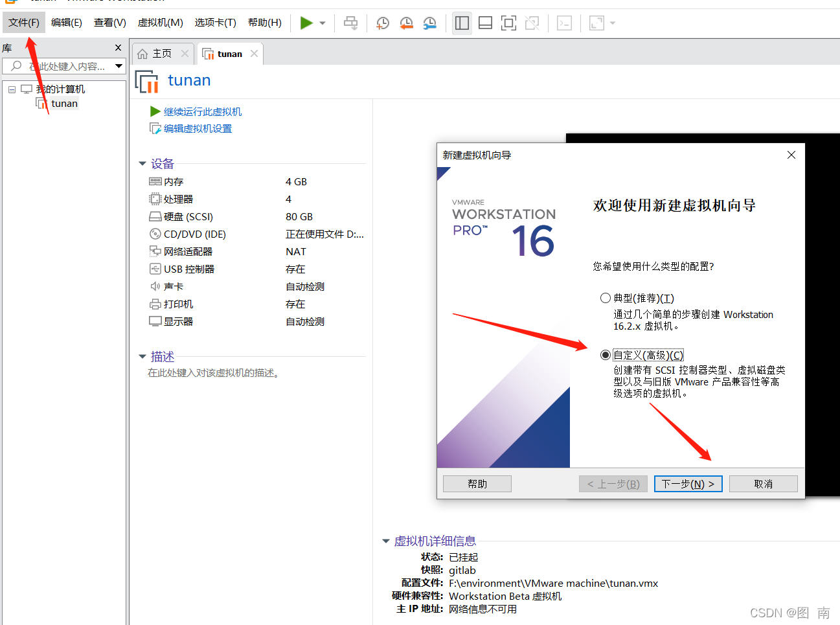Open the 帮助(H) menu
The image size is (840, 625).
coord(265,23)
